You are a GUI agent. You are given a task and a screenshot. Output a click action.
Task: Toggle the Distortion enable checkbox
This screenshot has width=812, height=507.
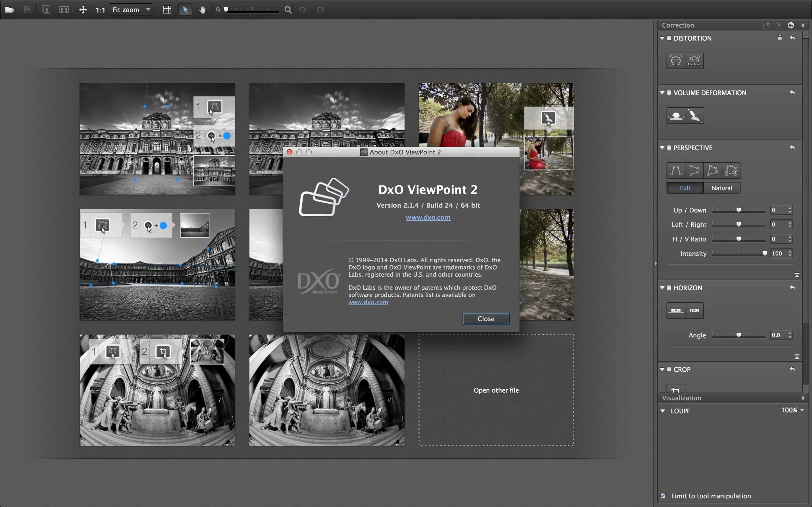[x=669, y=38]
